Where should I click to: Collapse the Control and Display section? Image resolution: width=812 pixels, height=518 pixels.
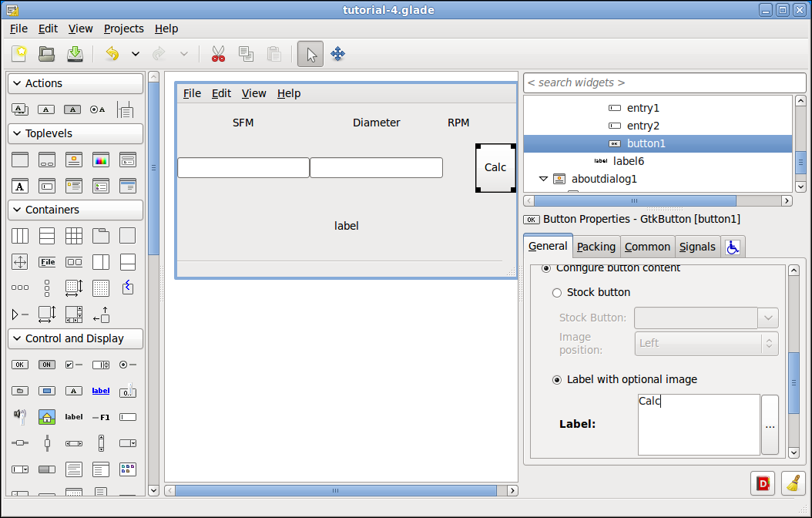[x=75, y=338]
